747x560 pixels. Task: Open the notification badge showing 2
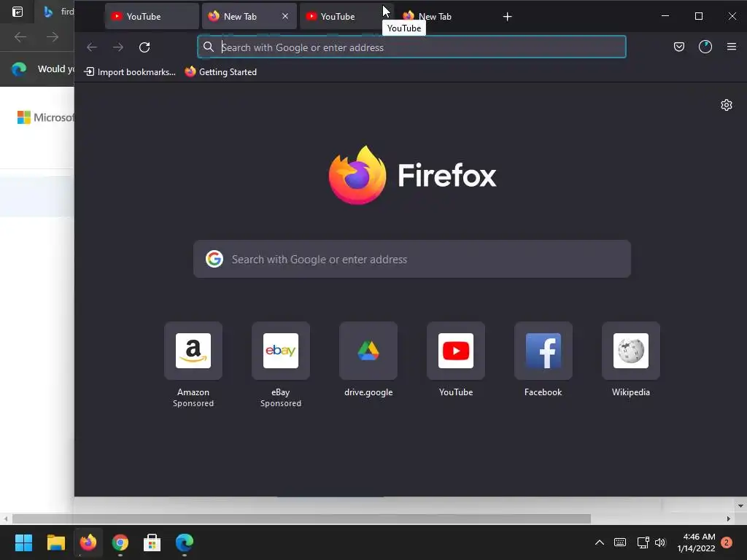click(727, 542)
